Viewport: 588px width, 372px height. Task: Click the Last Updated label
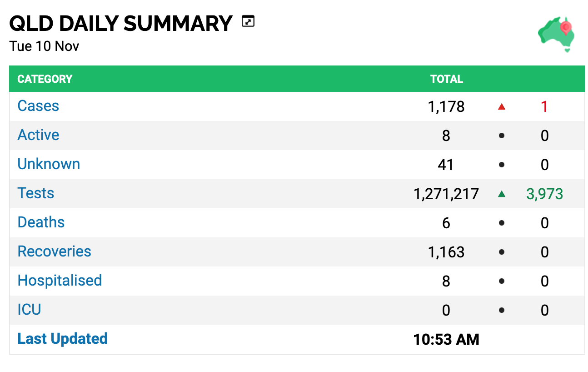[62, 339]
